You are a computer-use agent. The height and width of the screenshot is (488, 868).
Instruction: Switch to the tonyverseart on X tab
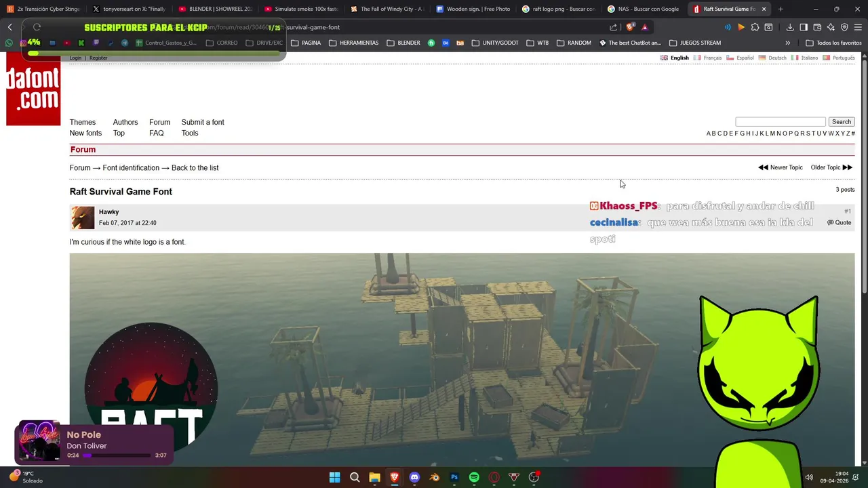coord(128,9)
